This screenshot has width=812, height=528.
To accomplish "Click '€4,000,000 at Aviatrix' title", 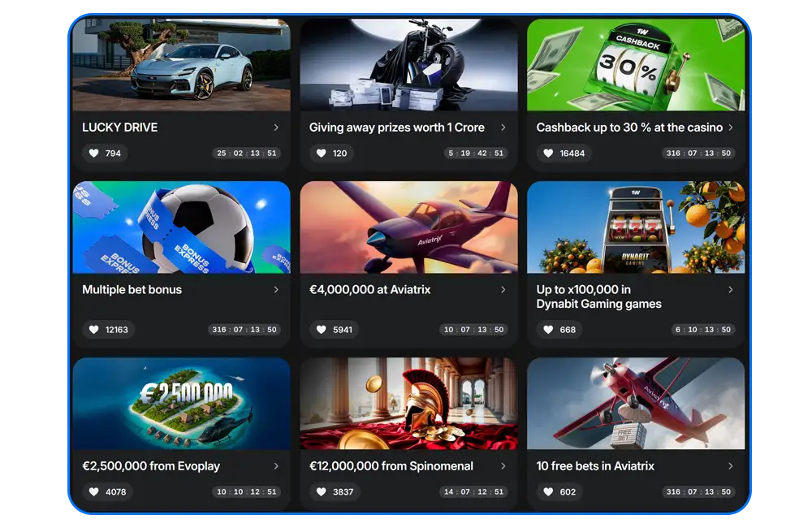I will click(369, 290).
